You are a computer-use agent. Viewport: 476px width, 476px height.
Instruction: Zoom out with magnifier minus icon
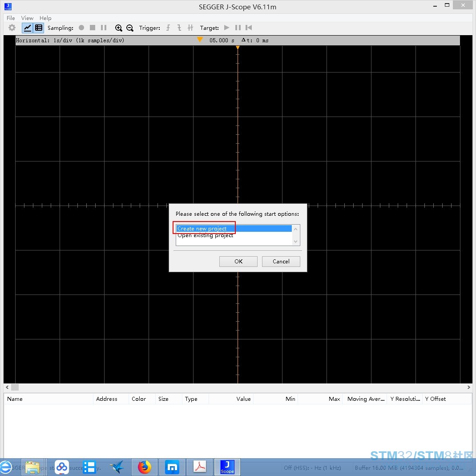pos(129,28)
